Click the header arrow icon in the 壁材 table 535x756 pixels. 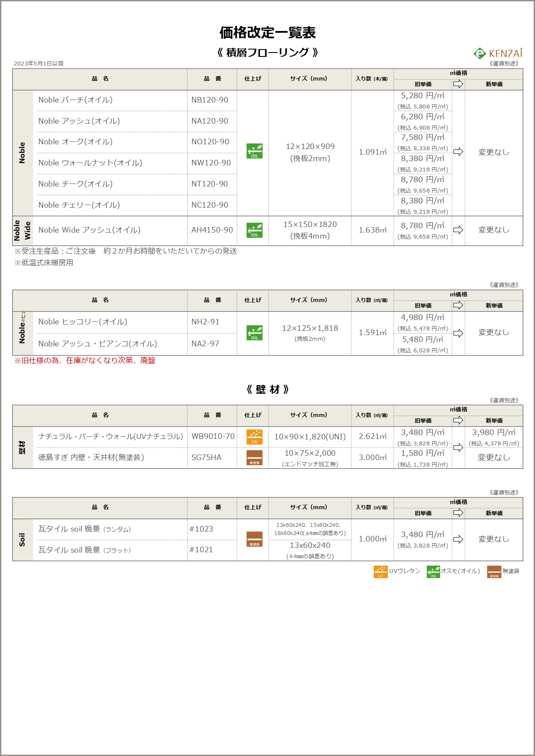458,420
